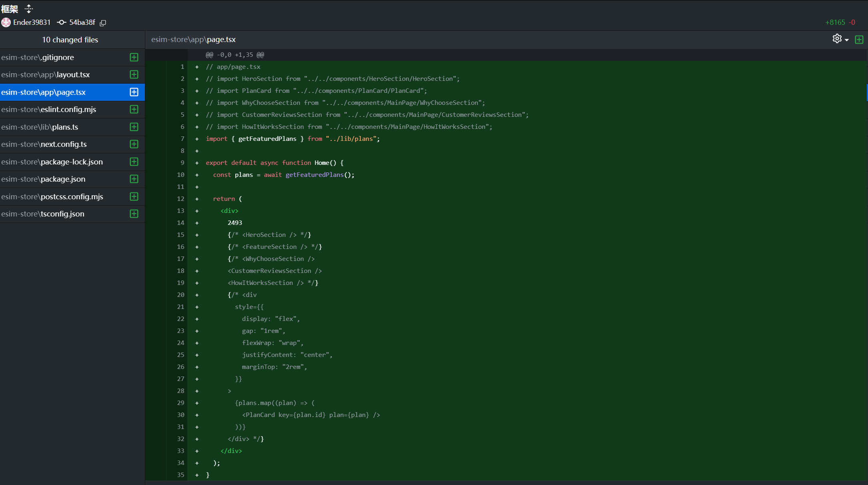Open package-lock.json diff

tap(60, 162)
